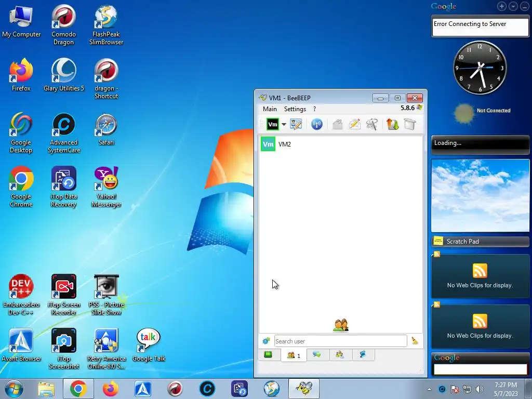The height and width of the screenshot is (399, 532).
Task: Click the Vm status avatar in BeeBEEP toolbar
Action: point(272,124)
